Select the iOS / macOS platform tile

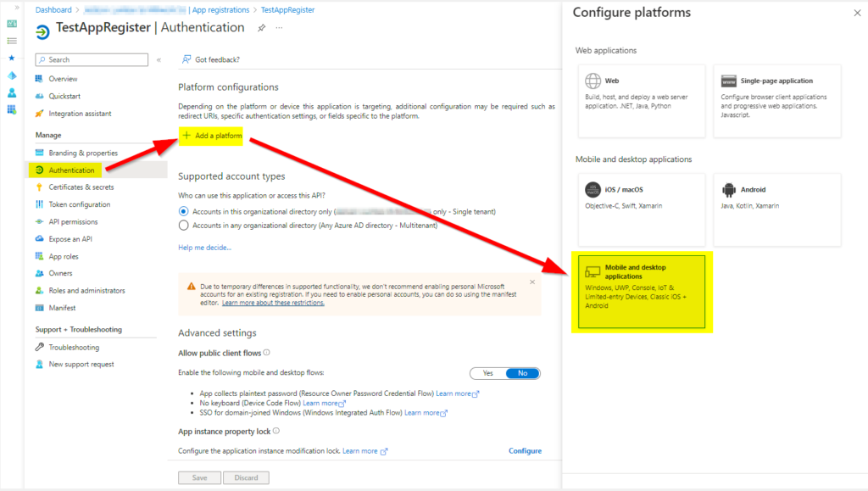pyautogui.click(x=642, y=209)
